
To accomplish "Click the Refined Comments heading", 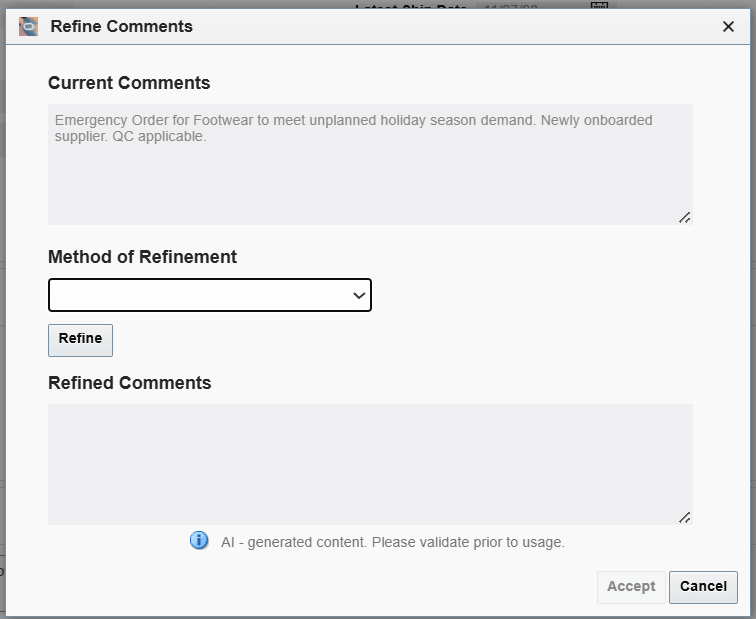I will [129, 383].
